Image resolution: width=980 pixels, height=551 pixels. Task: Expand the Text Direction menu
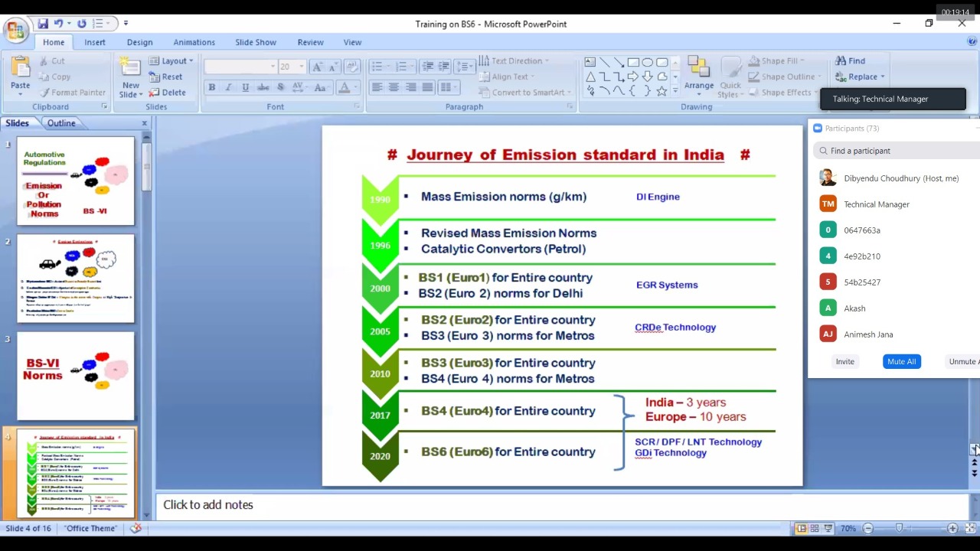pos(514,60)
